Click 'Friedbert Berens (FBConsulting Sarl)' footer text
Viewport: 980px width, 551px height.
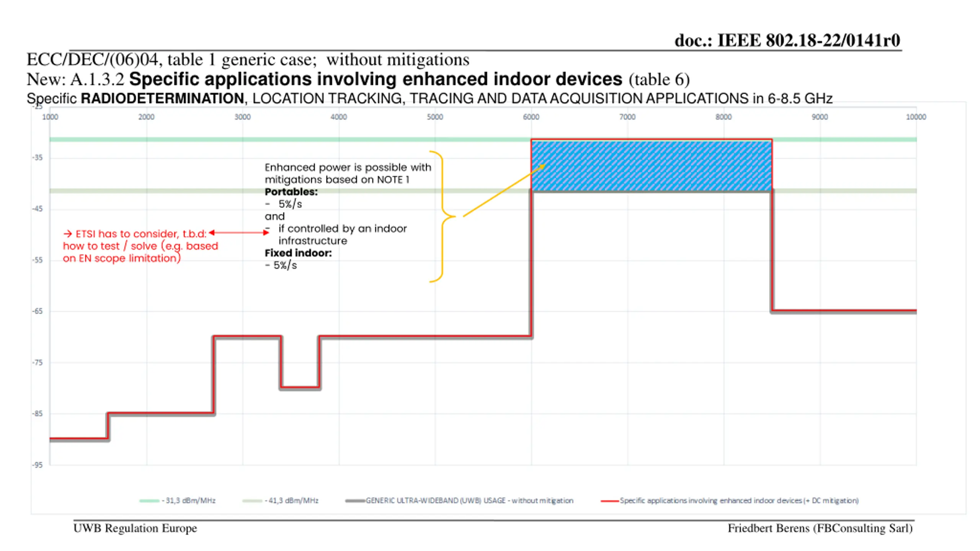tap(820, 528)
